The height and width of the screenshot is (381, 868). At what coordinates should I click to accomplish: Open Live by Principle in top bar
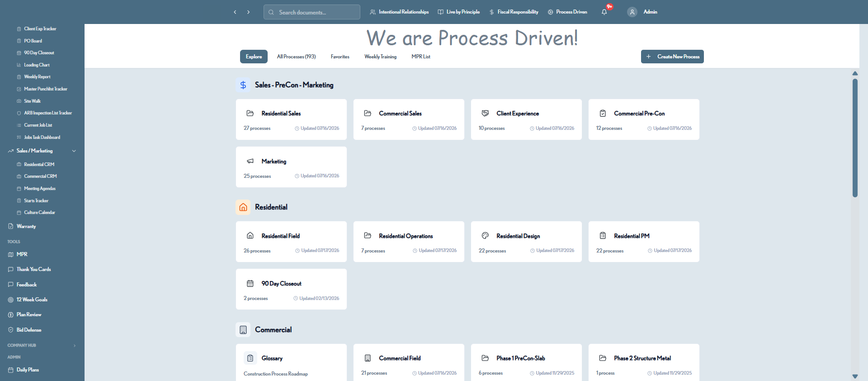(x=458, y=12)
